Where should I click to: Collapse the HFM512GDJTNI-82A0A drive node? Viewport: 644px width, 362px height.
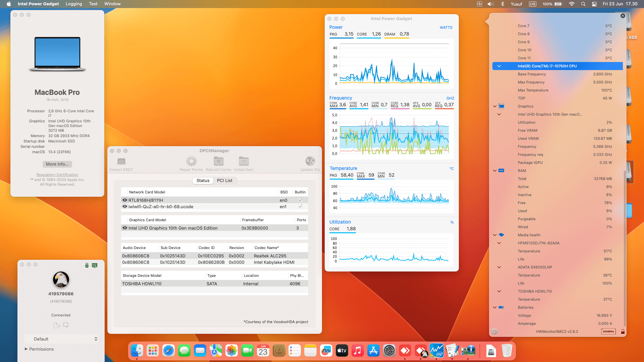[499, 243]
